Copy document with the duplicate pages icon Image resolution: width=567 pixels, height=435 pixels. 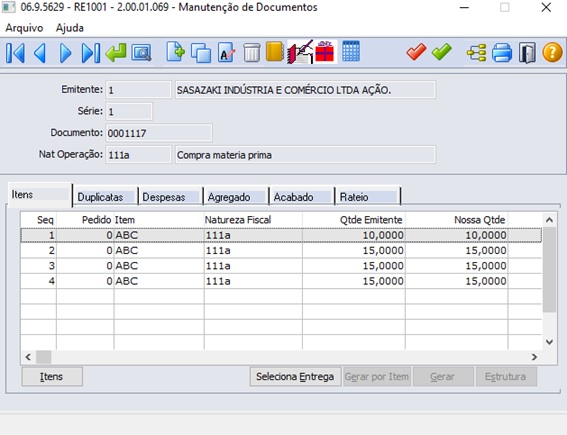pos(201,53)
